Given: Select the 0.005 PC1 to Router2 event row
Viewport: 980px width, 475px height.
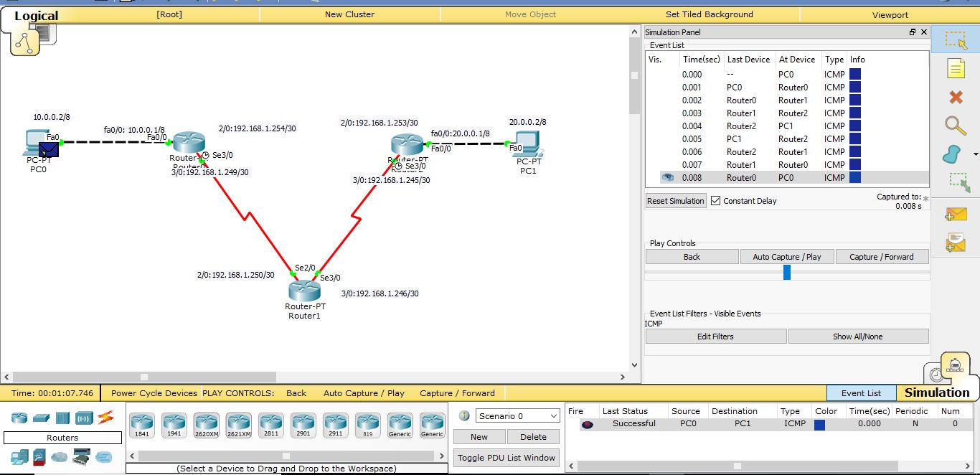Looking at the screenshot, I should (x=787, y=139).
